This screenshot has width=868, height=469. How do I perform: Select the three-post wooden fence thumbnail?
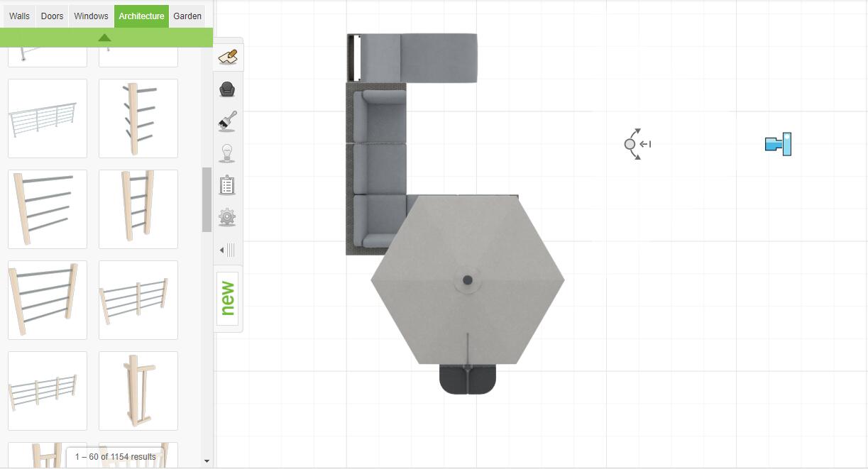138,300
